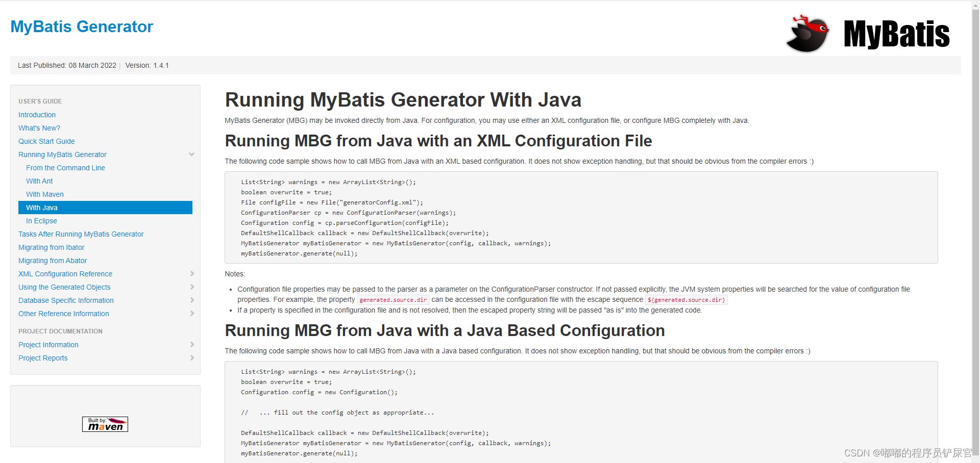Open XML Configuration Reference link

(65, 274)
